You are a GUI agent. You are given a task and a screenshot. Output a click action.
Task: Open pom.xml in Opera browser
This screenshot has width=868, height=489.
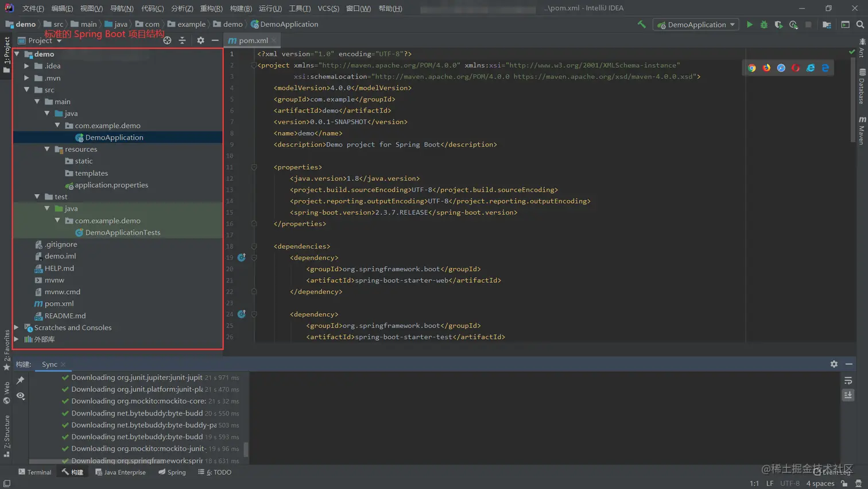(x=796, y=68)
